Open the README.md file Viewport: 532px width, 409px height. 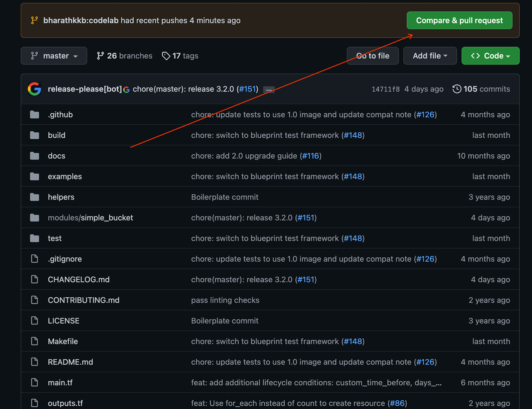(70, 362)
